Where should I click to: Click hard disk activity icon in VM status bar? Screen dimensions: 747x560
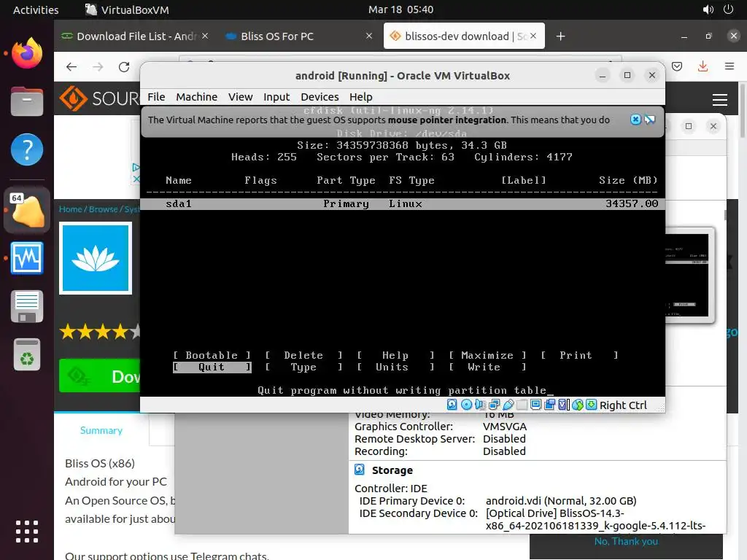tap(452, 405)
